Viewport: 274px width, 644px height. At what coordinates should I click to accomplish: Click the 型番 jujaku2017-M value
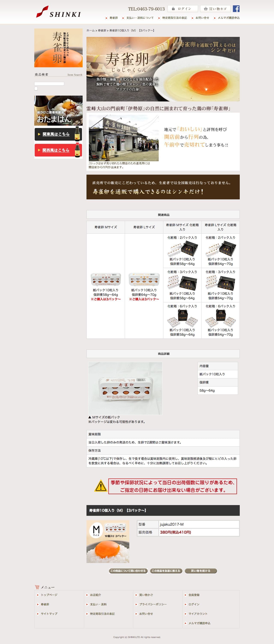pyautogui.click(x=172, y=524)
